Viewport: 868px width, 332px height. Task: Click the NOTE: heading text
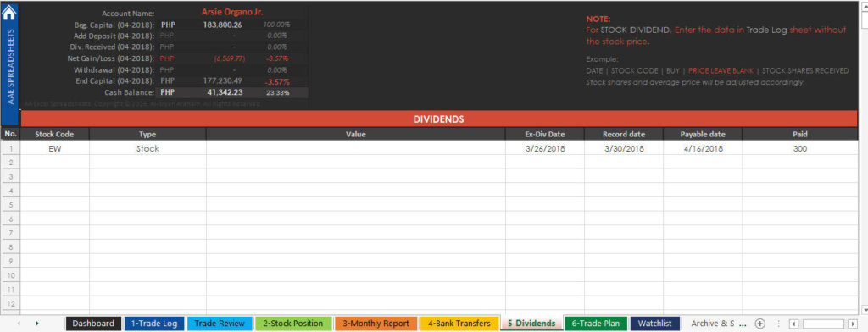click(x=598, y=19)
